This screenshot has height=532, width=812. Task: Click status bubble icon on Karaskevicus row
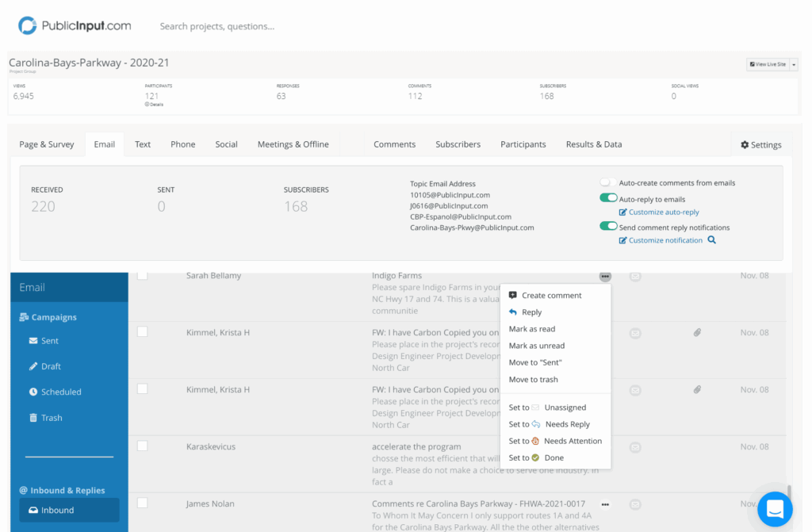point(635,447)
